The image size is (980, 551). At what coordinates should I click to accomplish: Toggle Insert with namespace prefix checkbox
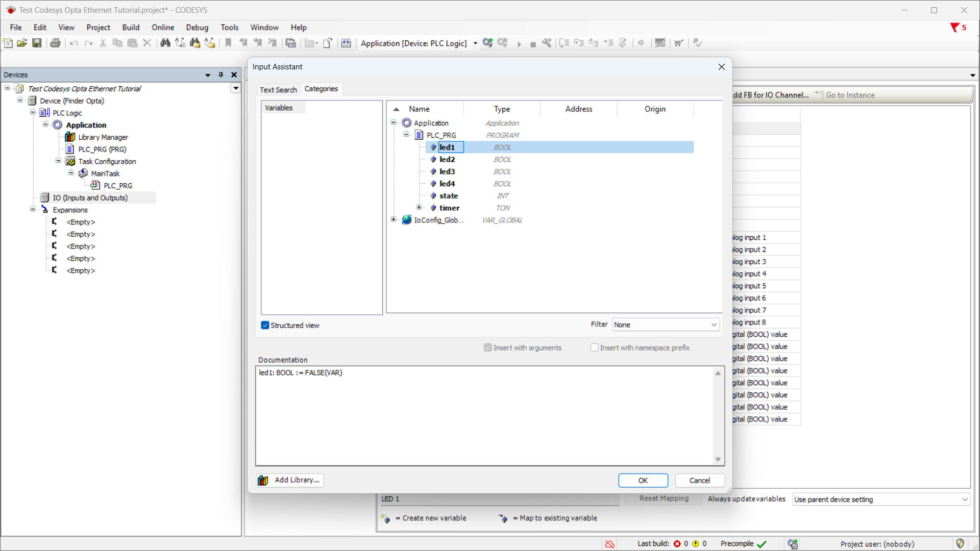pyautogui.click(x=595, y=347)
